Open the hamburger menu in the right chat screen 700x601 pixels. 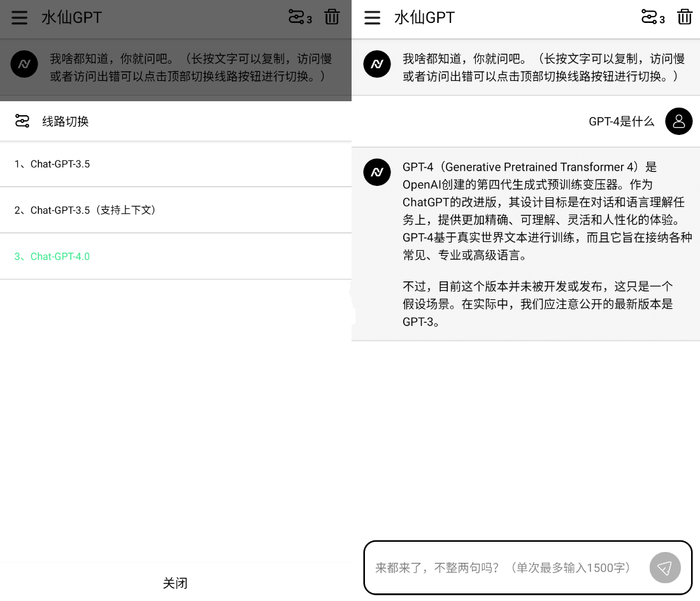point(372,18)
